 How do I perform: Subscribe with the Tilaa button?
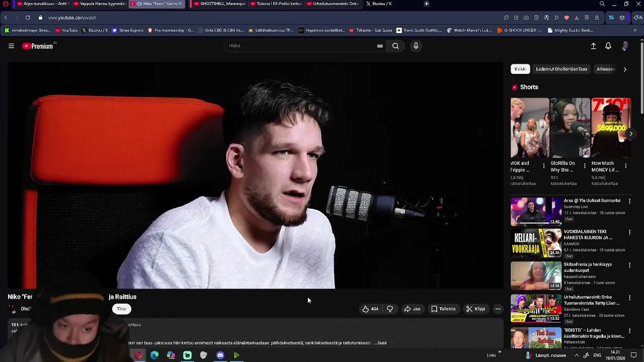[121, 309]
